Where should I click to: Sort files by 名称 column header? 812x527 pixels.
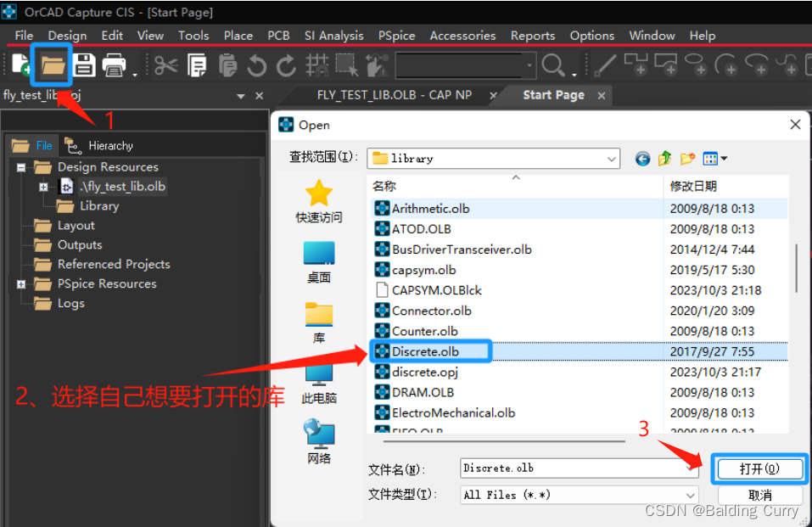(x=384, y=186)
